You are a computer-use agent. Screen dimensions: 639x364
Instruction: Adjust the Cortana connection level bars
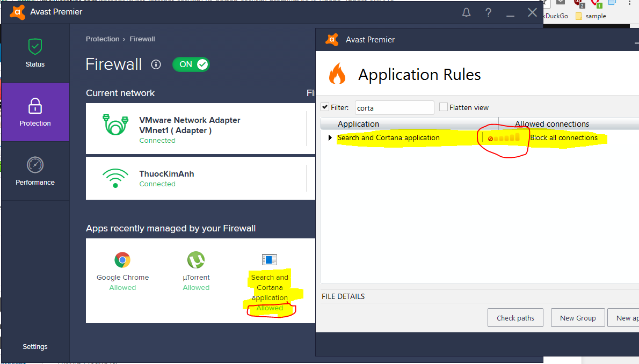coord(504,138)
